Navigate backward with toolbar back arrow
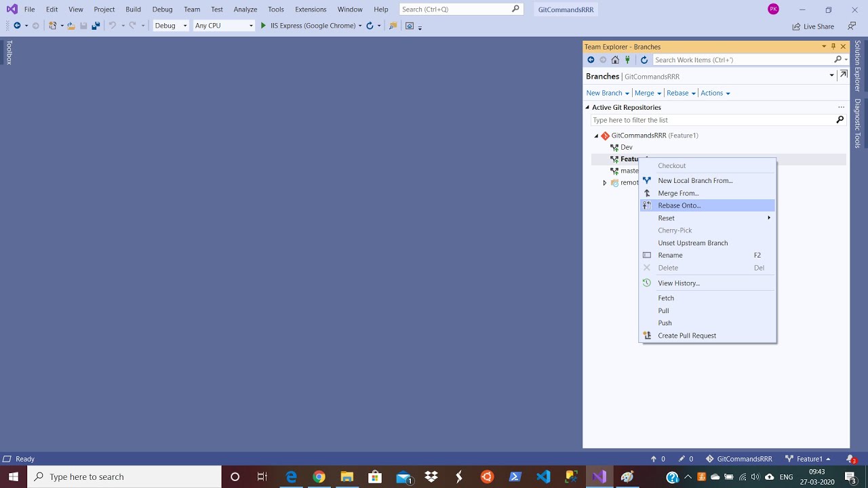The width and height of the screenshot is (868, 488). (x=17, y=26)
